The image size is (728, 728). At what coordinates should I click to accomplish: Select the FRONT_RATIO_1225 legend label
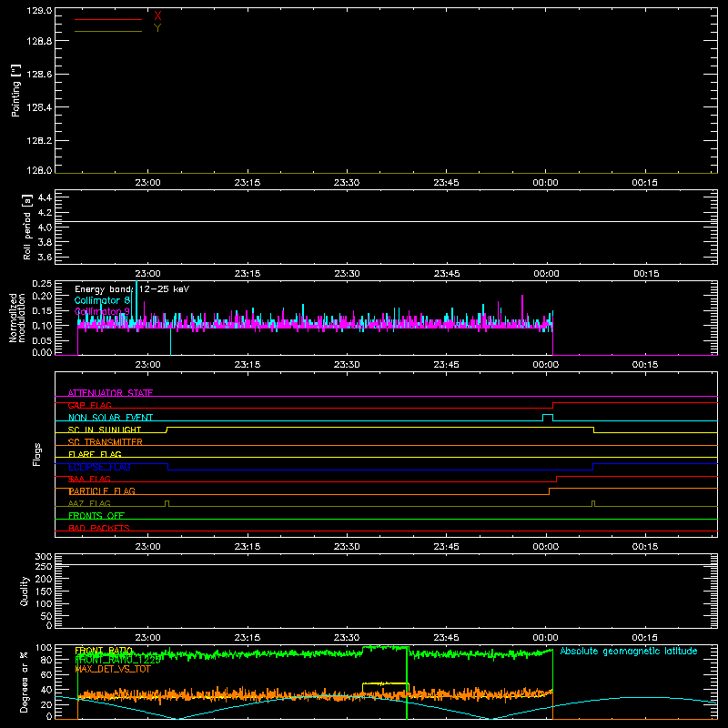(x=117, y=660)
